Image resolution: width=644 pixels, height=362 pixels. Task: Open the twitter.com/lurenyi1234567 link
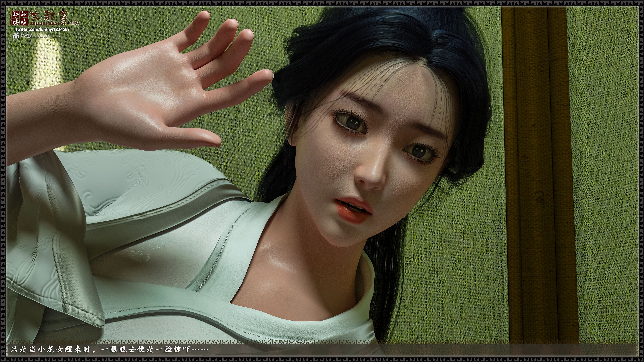tap(43, 29)
